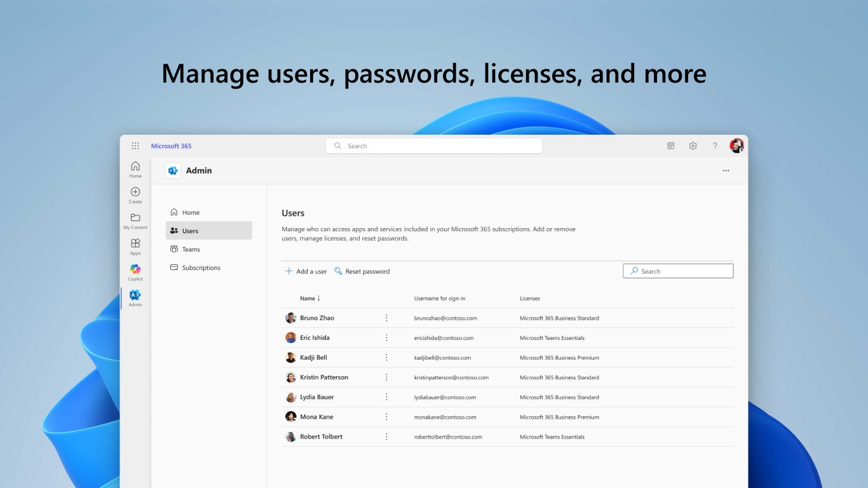Open more actions for Eric Ishida
Image resolution: width=868 pixels, height=488 pixels.
coord(386,337)
